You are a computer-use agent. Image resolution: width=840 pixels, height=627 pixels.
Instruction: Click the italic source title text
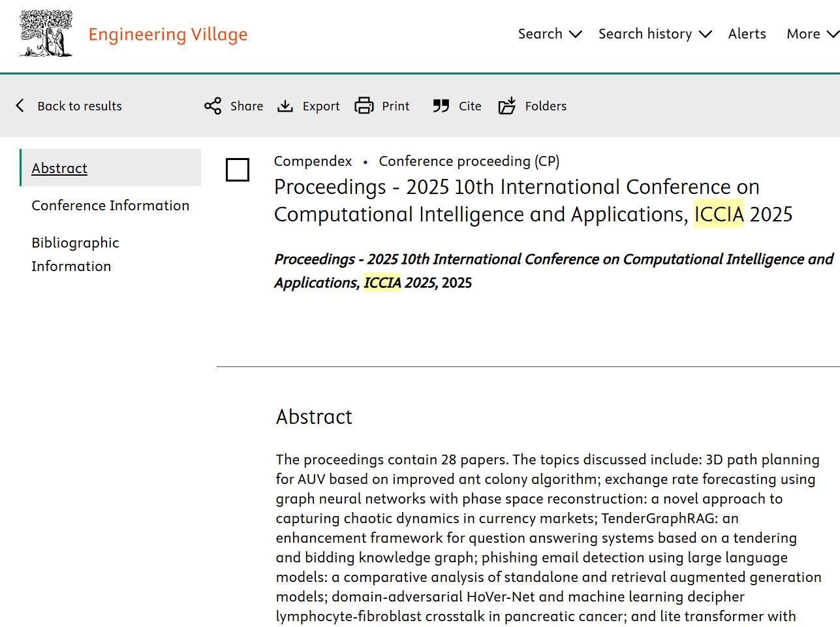553,270
